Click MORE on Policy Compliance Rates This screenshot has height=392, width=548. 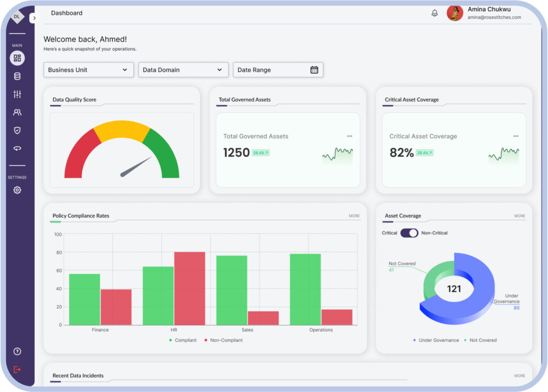(x=354, y=216)
